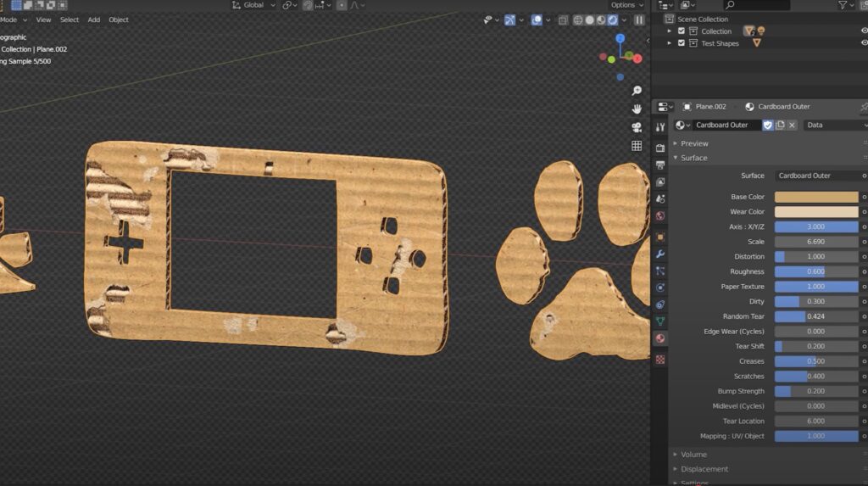Open the Object menu
The image size is (868, 486).
119,20
